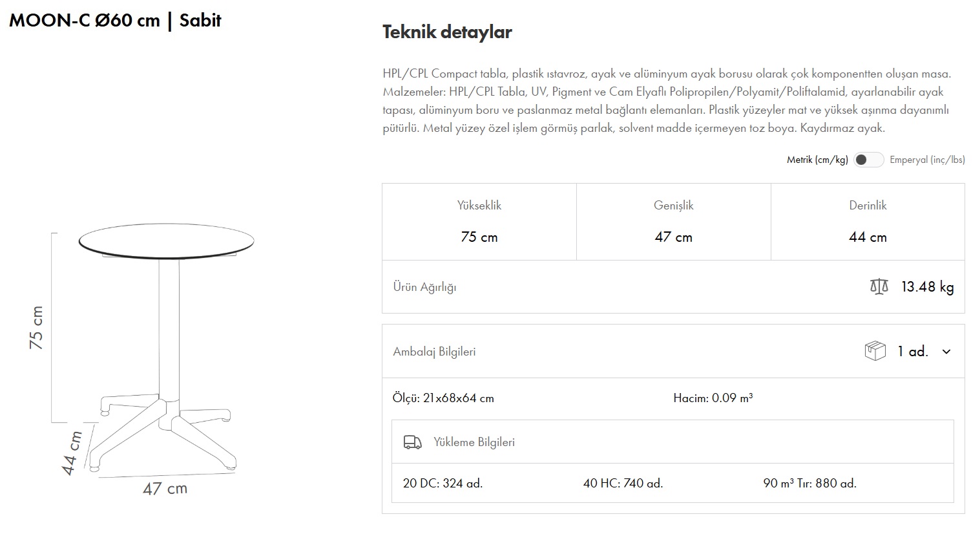Expand the chevron next to 1 ad.
Image resolution: width=980 pixels, height=534 pixels.
946,352
